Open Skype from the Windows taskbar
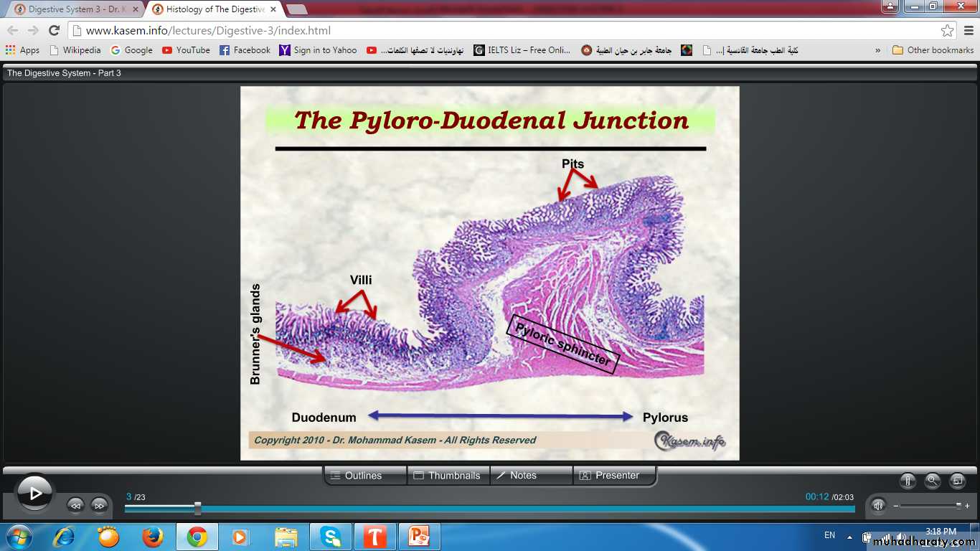 click(331, 537)
